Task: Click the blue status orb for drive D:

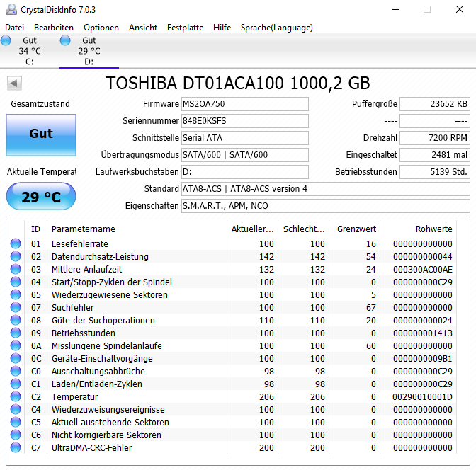Action: (x=65, y=40)
